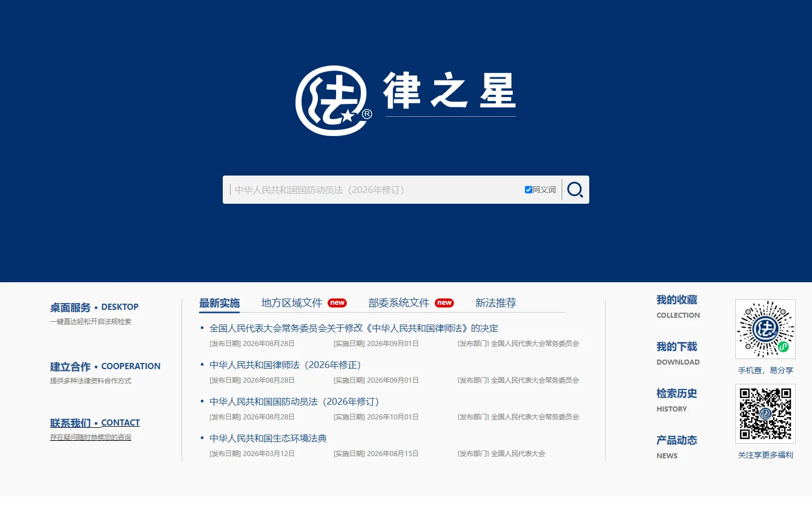812x508 pixels.
Task: Click 提供多种法律资料合作方式 subtitle
Action: point(90,381)
